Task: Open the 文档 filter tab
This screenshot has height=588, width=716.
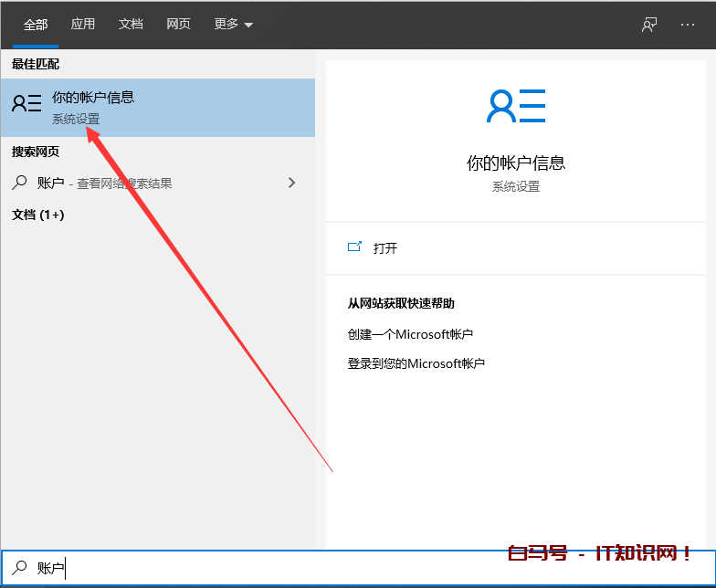Action: pyautogui.click(x=131, y=25)
